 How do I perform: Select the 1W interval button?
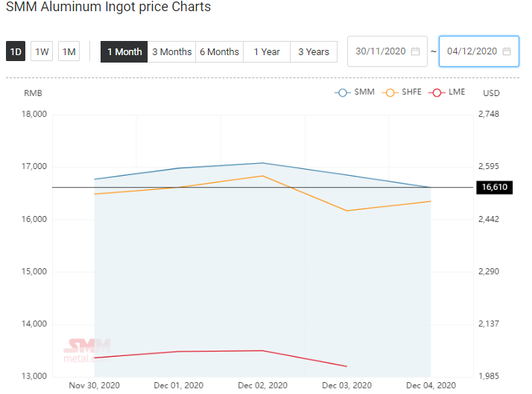click(x=42, y=51)
